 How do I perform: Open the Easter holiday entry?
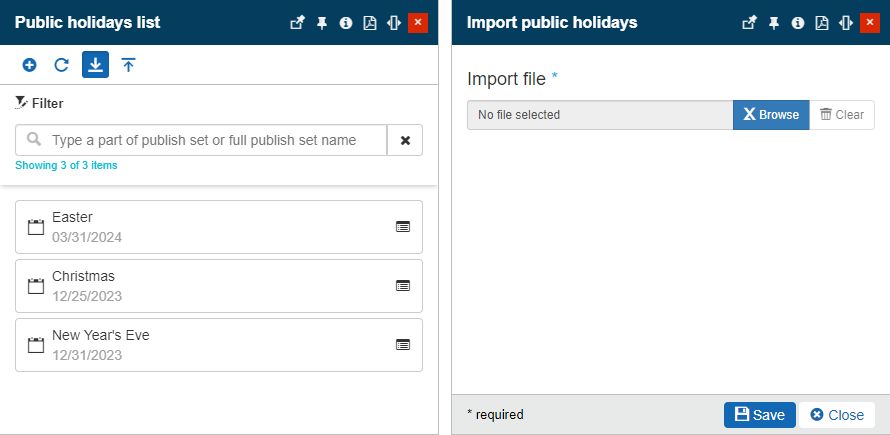click(219, 227)
